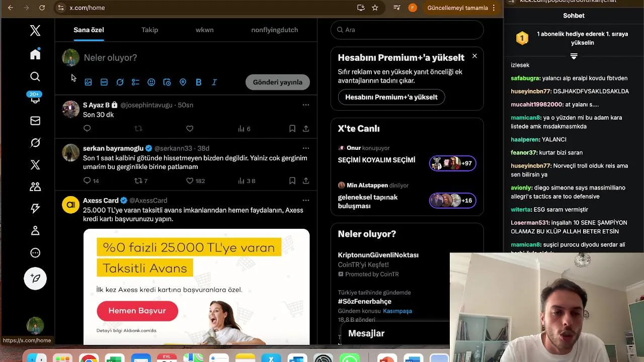Switch to Takip tab

click(x=149, y=30)
